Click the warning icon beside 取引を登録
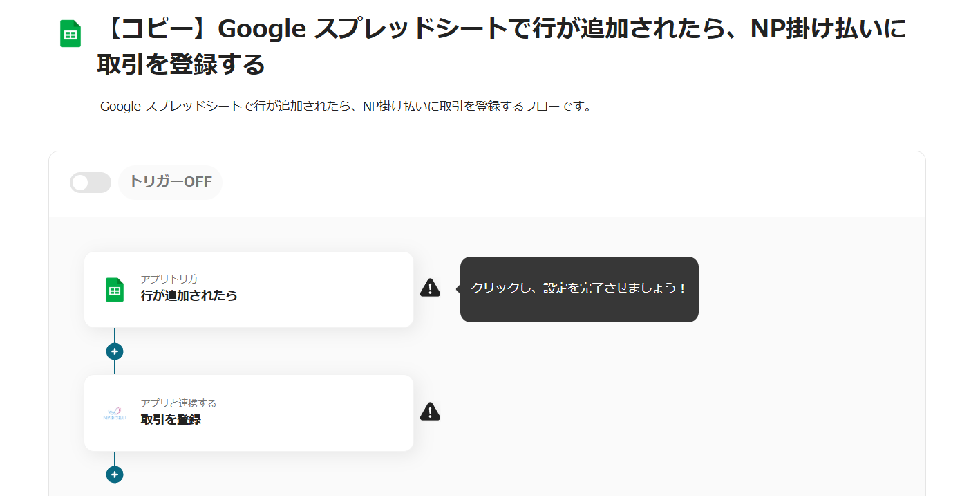 coord(430,412)
